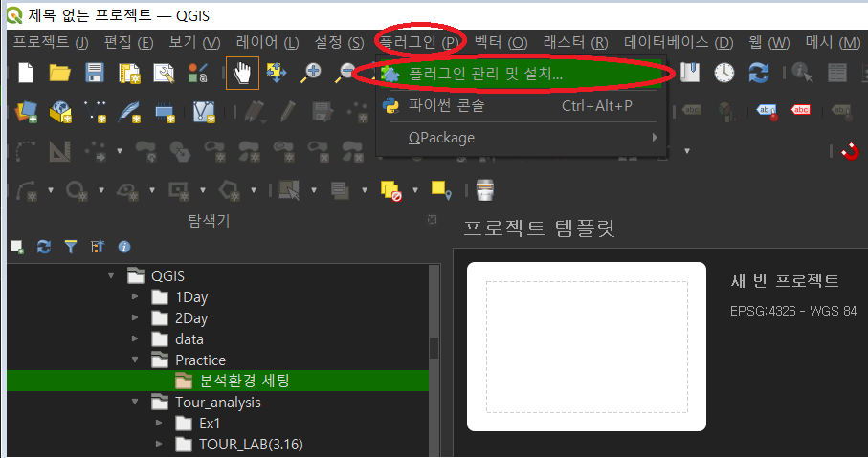The image size is (868, 458).
Task: Click New Virtual Layer icon
Action: pos(204,112)
